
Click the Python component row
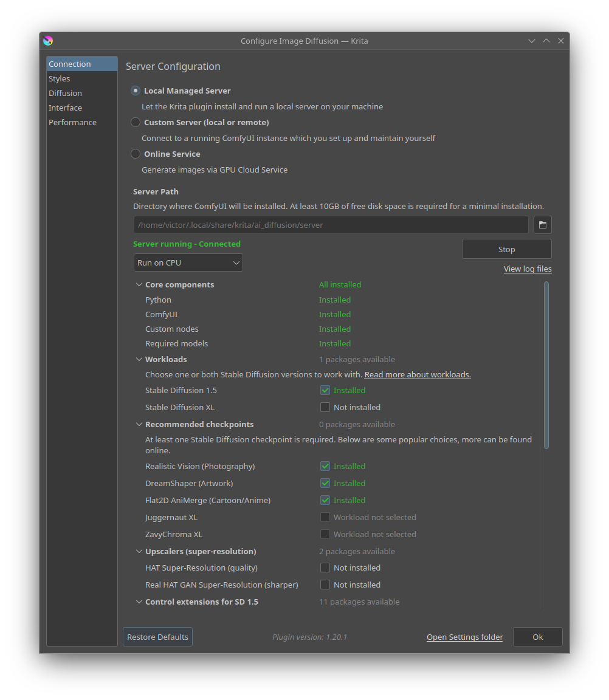248,300
